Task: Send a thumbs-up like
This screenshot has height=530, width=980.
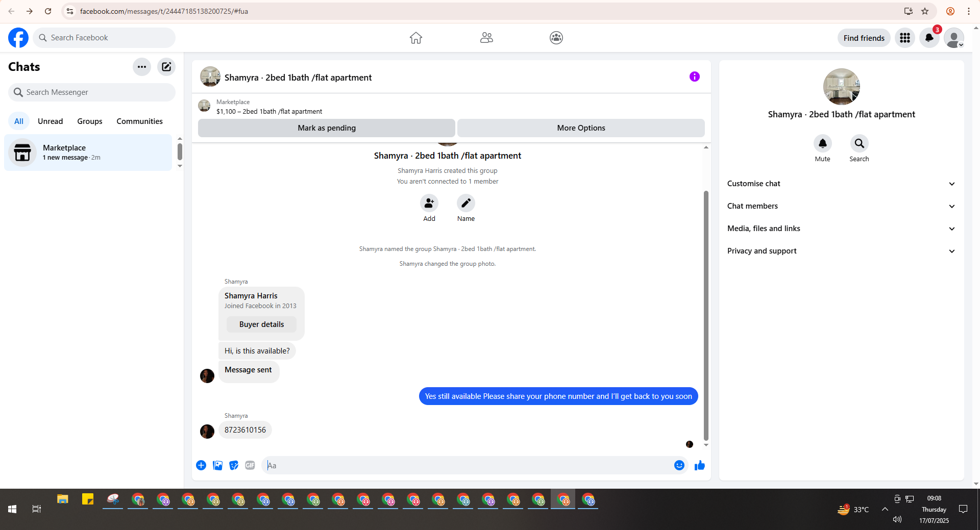Action: pos(700,465)
